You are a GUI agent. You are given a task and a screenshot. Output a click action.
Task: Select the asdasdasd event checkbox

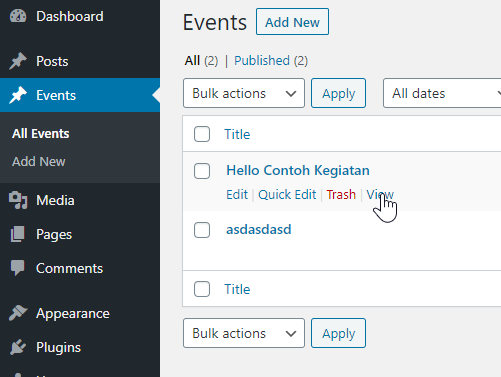pos(202,230)
